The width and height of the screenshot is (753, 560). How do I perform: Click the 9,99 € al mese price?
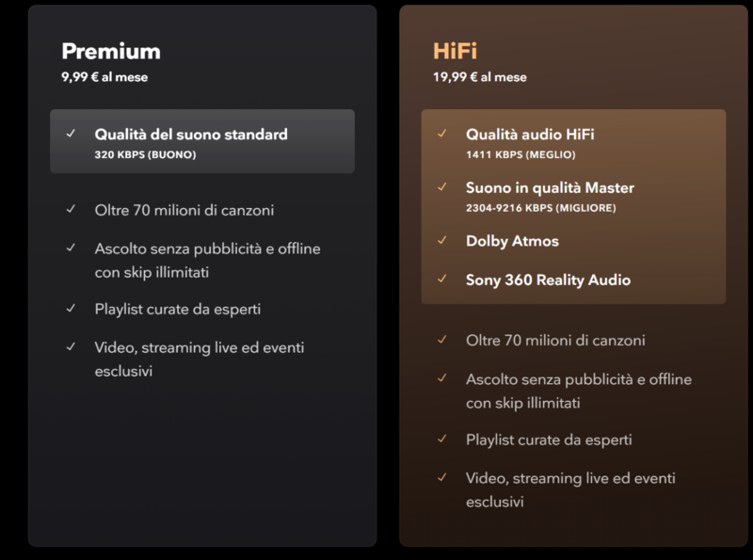point(104,77)
